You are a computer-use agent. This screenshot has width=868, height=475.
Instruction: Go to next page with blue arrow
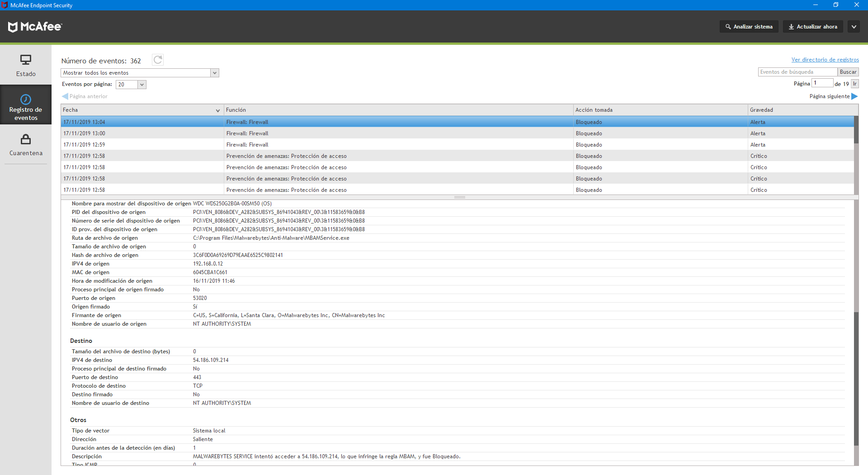point(854,96)
